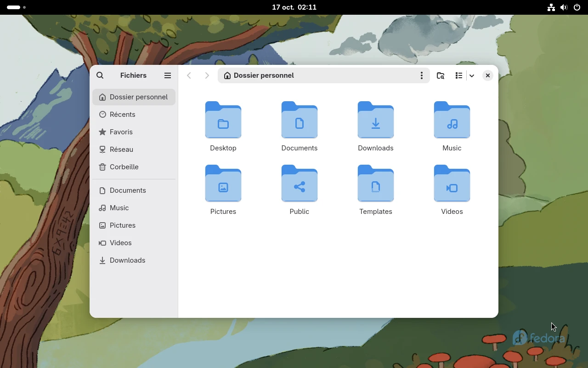Open the search magnifier in Fichiers
Viewport: 588px width, 368px height.
pos(100,75)
